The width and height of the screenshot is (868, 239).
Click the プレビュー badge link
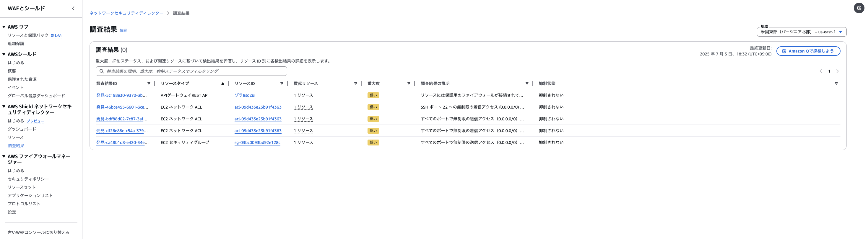pyautogui.click(x=35, y=121)
